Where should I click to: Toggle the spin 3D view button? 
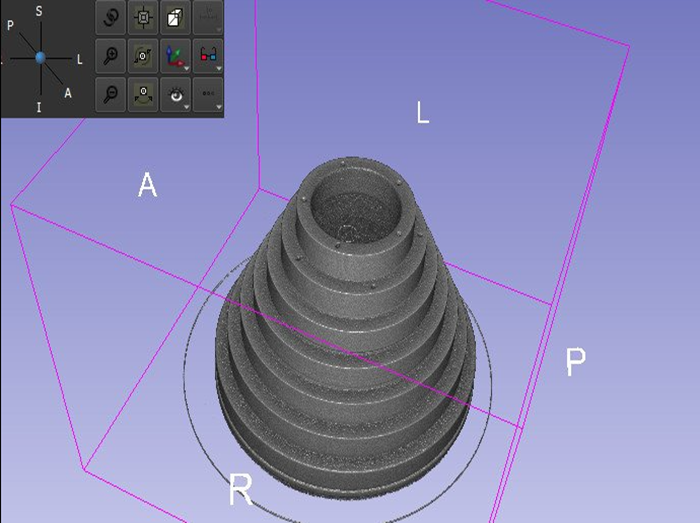[142, 56]
